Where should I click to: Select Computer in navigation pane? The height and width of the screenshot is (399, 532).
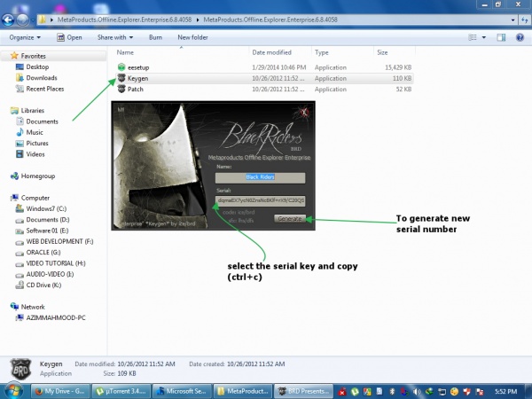click(x=35, y=198)
